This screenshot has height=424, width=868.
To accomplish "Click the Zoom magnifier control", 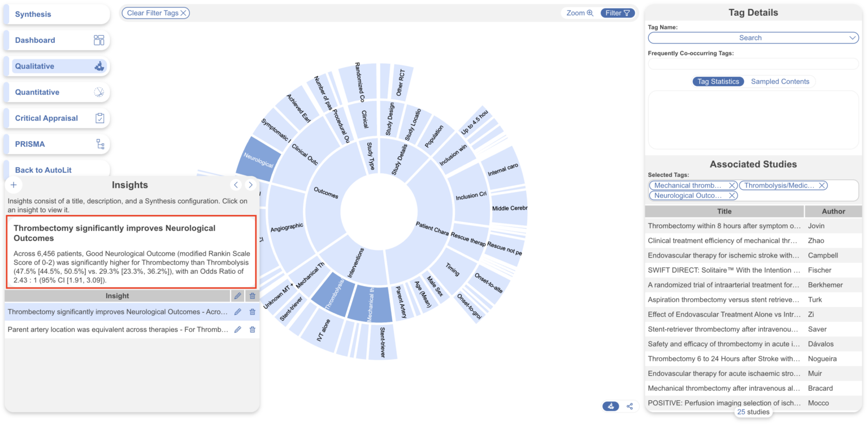I will point(580,13).
